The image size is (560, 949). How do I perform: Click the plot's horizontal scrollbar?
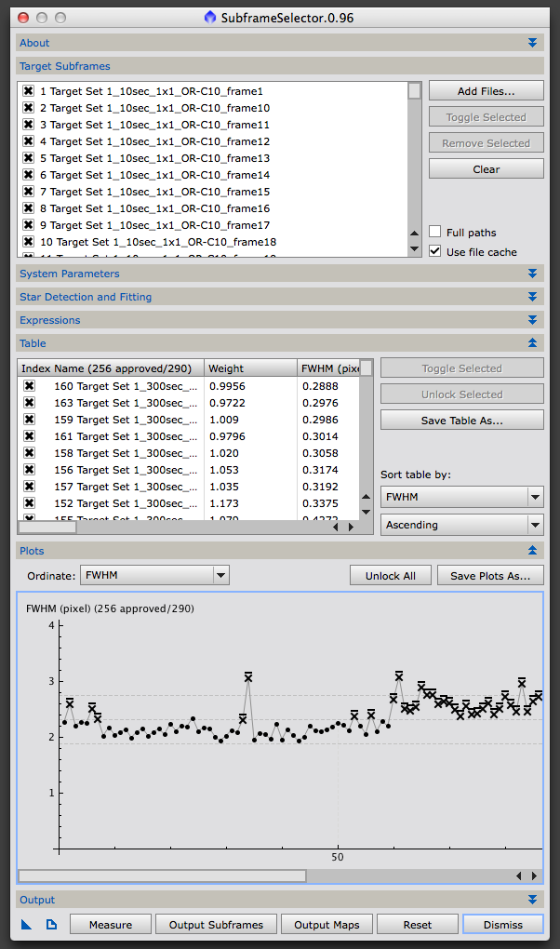[x=162, y=875]
